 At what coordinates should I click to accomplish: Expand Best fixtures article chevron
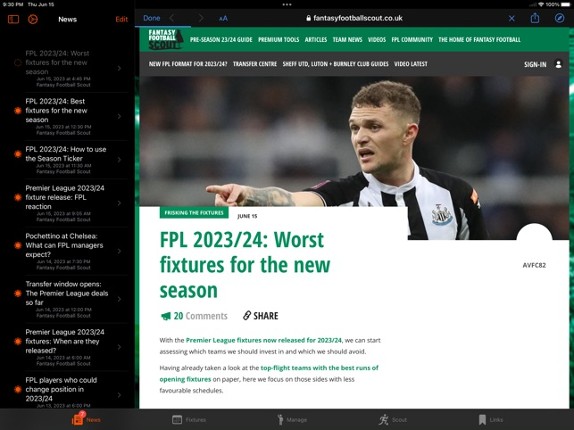pyautogui.click(x=119, y=116)
